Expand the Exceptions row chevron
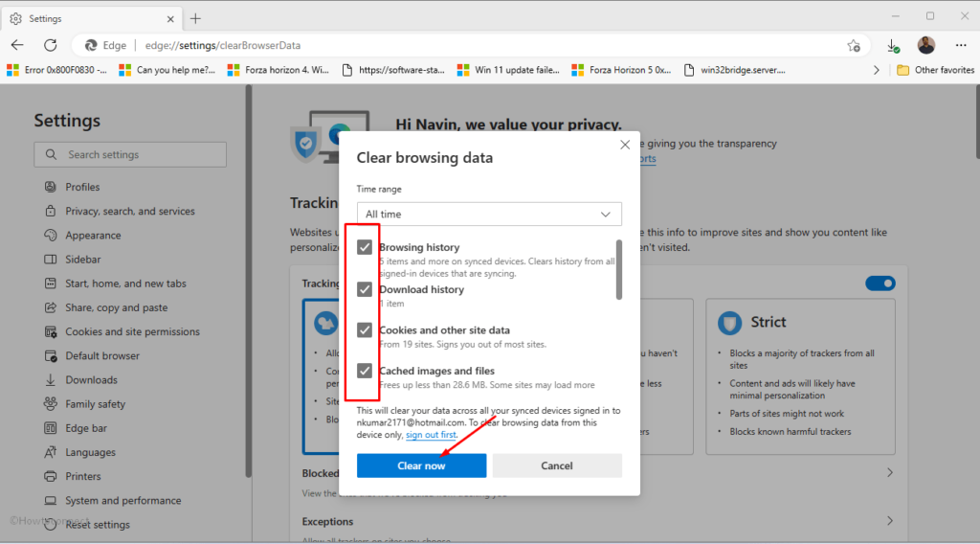Image resolution: width=980 pixels, height=544 pixels. point(890,521)
